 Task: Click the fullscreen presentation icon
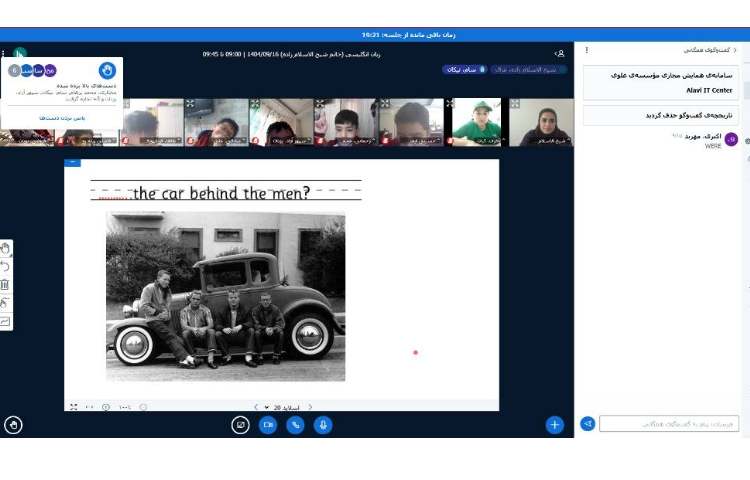pyautogui.click(x=73, y=407)
